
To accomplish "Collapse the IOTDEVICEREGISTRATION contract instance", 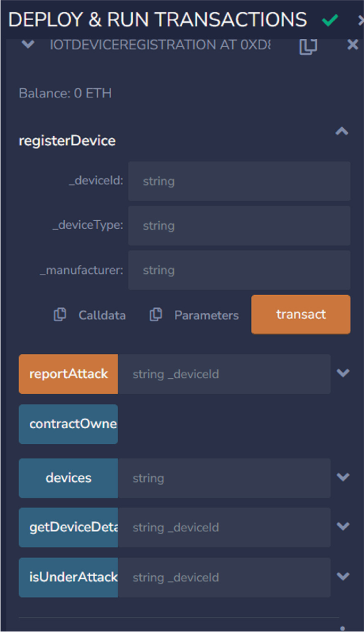I will [28, 45].
